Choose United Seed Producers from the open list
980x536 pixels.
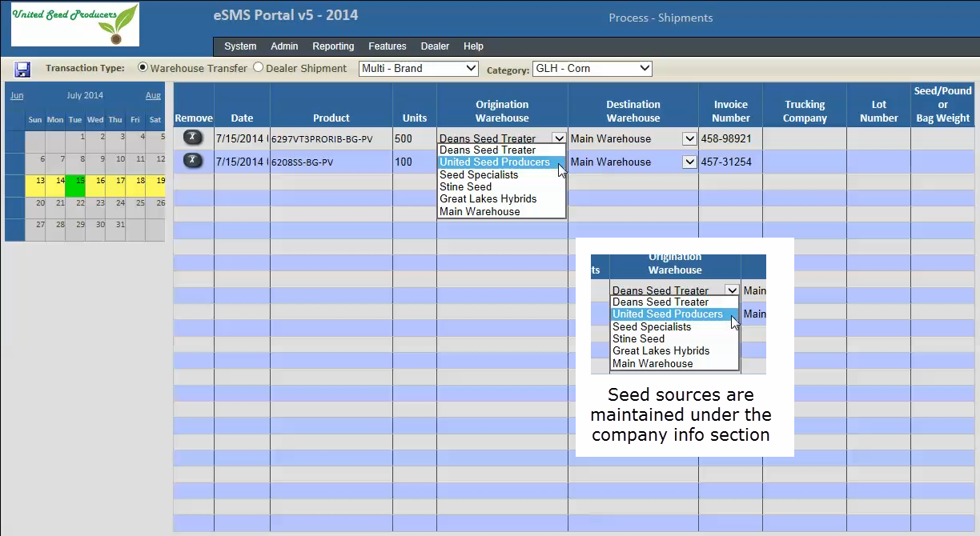tap(501, 162)
